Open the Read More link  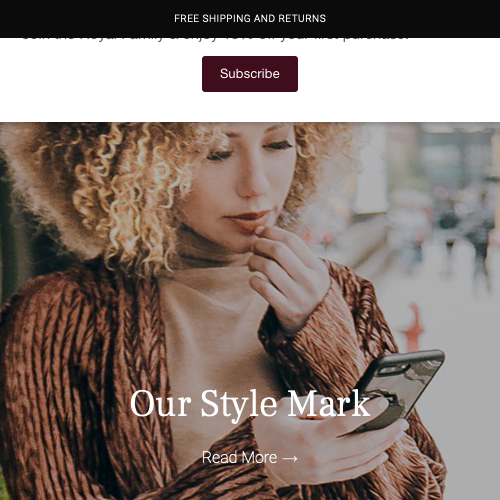tap(250, 457)
